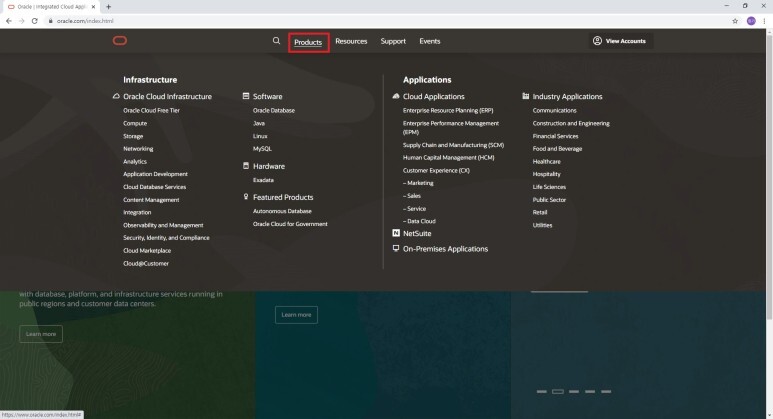The width and height of the screenshot is (773, 419).
Task: Click the On-Premises Applications monitor icon
Action: [395, 248]
